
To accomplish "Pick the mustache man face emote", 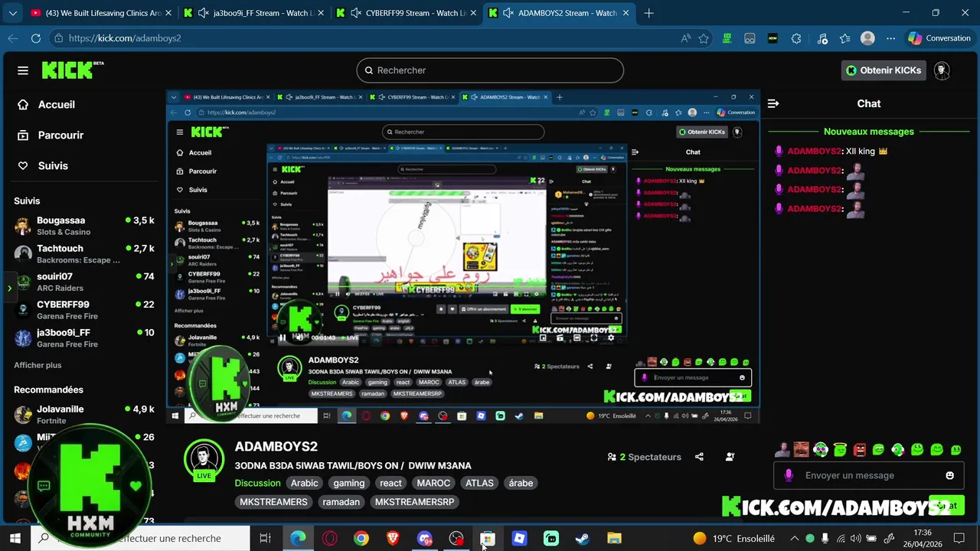I will click(x=801, y=449).
